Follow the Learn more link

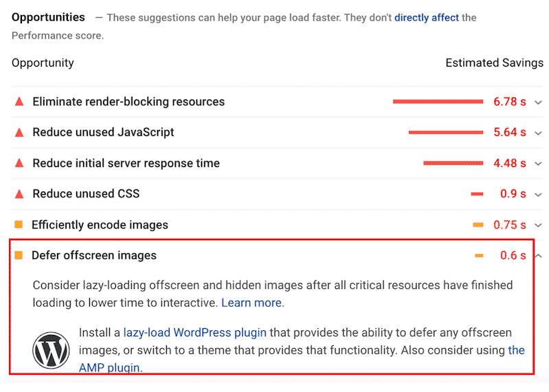click(x=252, y=302)
